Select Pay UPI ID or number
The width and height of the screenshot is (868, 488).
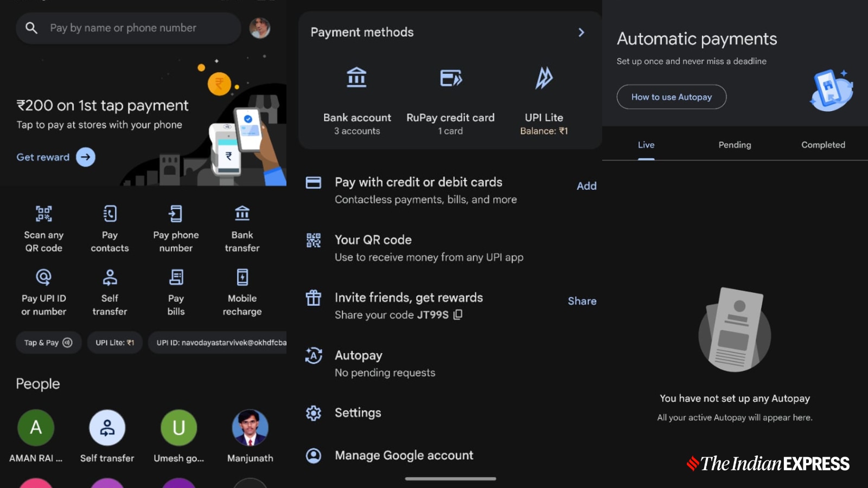point(43,291)
